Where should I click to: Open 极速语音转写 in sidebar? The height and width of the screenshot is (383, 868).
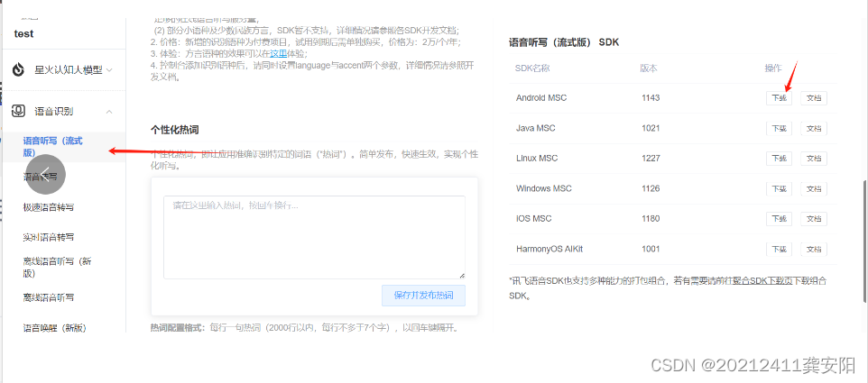click(x=49, y=207)
